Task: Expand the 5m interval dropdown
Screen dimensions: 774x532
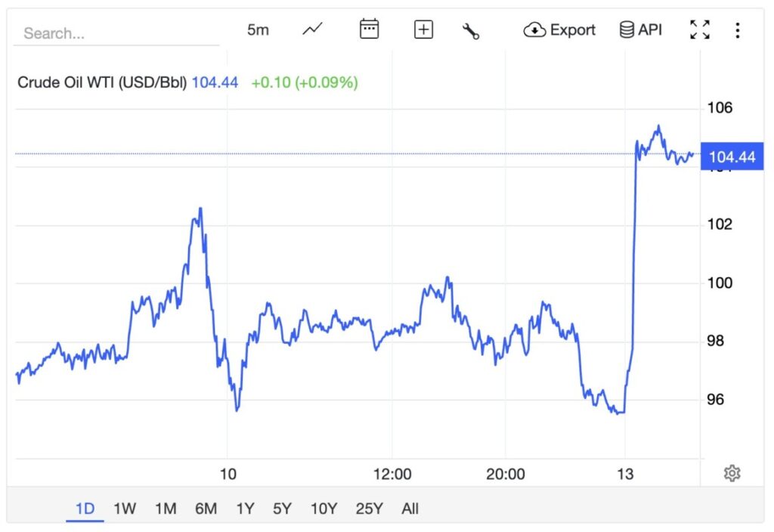Action: pyautogui.click(x=258, y=30)
